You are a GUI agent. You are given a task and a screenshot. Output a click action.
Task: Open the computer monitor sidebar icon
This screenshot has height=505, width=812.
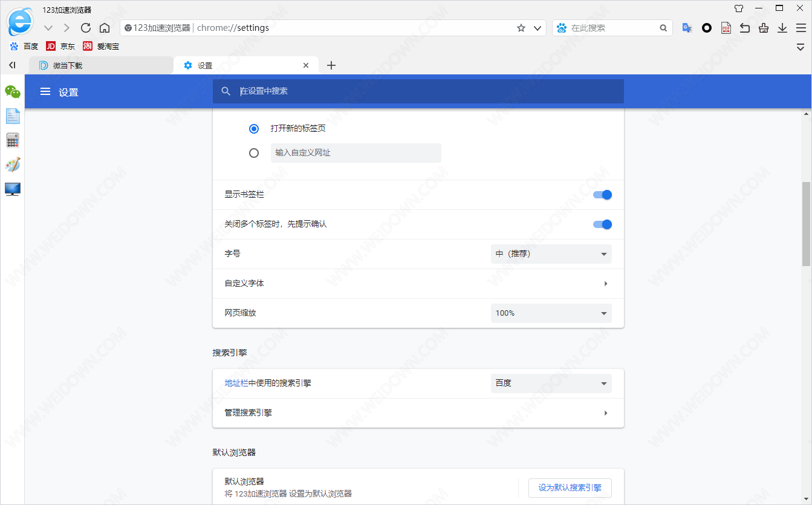pos(13,189)
